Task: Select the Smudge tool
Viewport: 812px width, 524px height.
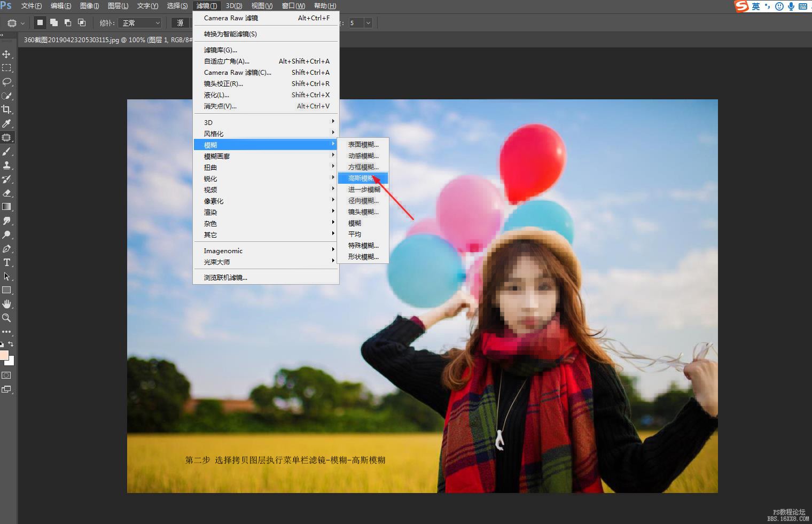Action: [6, 221]
